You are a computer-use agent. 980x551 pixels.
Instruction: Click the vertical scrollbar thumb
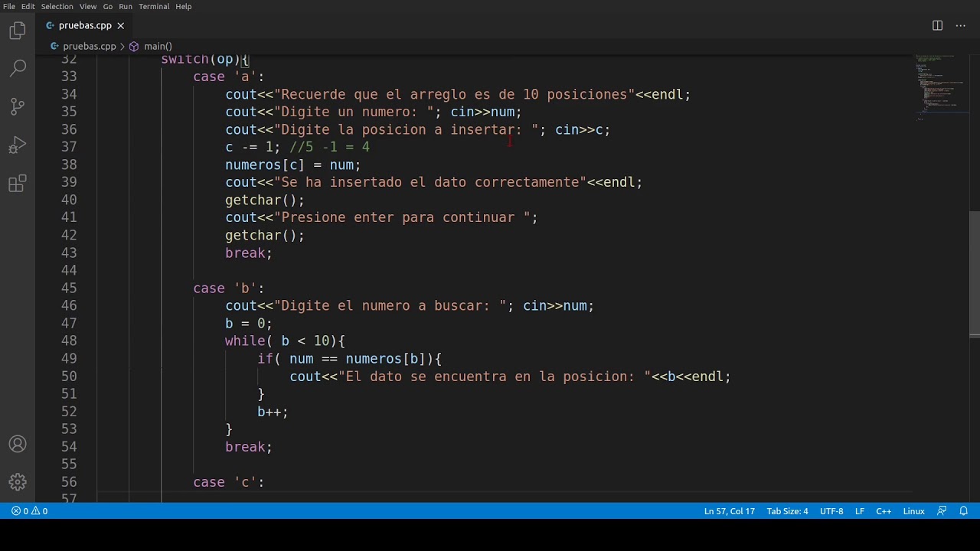coord(975,274)
